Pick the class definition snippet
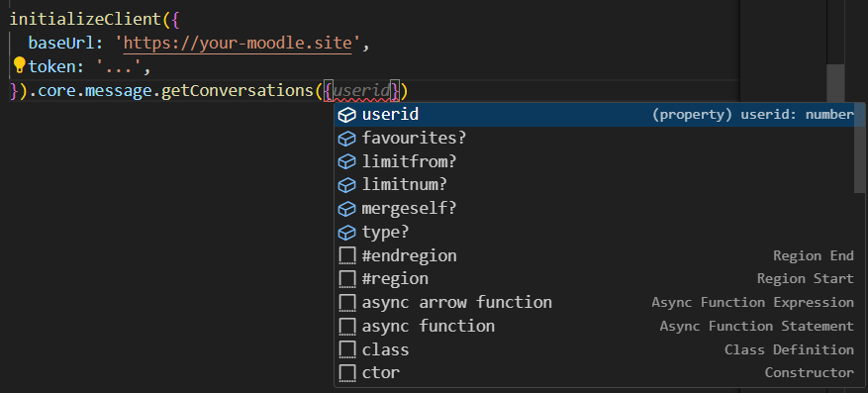 tap(595, 349)
